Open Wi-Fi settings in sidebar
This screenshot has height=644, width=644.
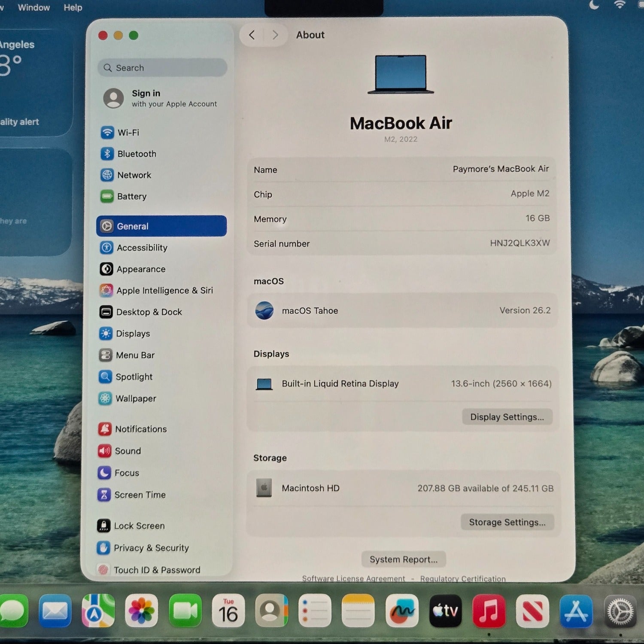click(128, 133)
